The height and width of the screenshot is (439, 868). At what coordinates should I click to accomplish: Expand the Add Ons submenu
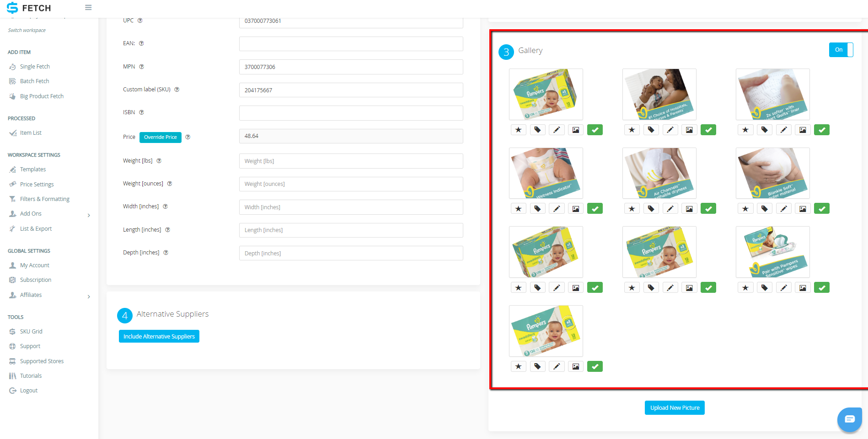point(89,215)
